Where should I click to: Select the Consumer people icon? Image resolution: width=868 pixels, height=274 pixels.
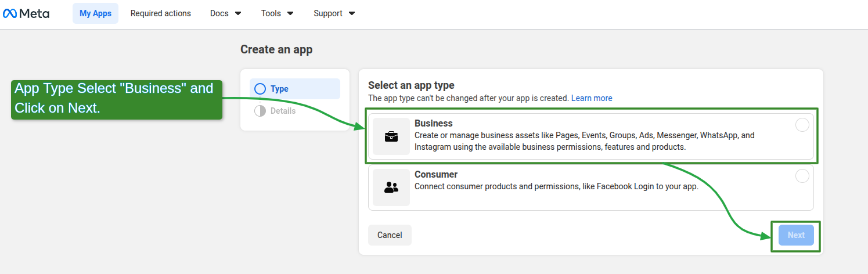coord(391,188)
